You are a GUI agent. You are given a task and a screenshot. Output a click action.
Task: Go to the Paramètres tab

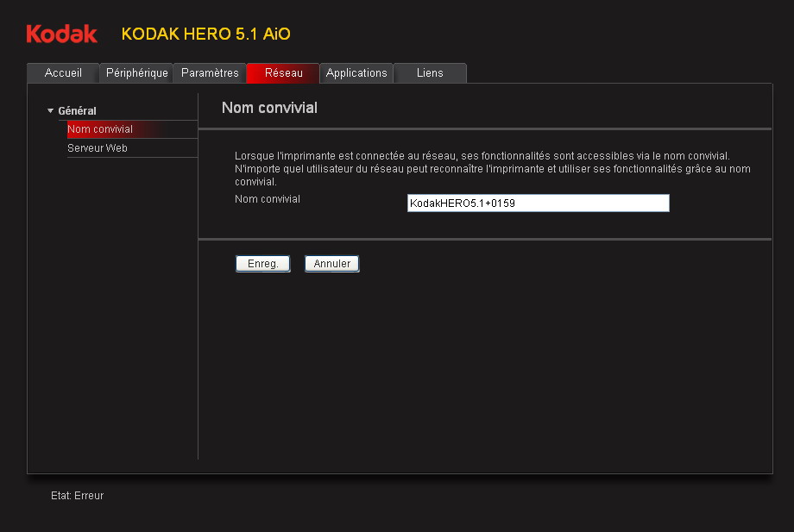pos(210,73)
